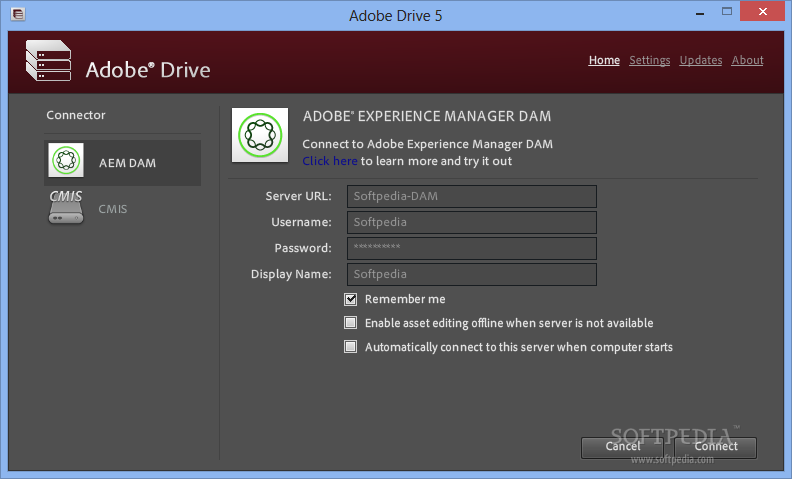Click the 'Adobe Drive 5' window title
This screenshot has height=479, width=792.
(x=395, y=16)
